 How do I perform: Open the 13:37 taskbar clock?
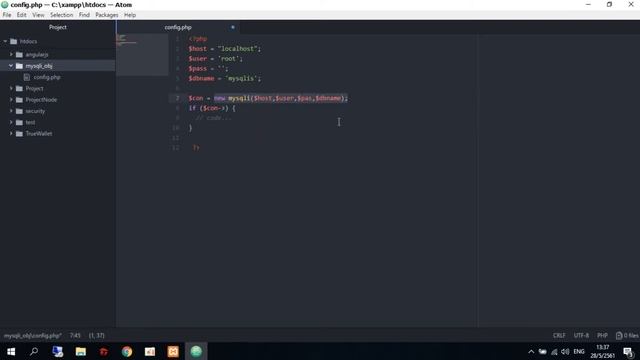pos(602,351)
